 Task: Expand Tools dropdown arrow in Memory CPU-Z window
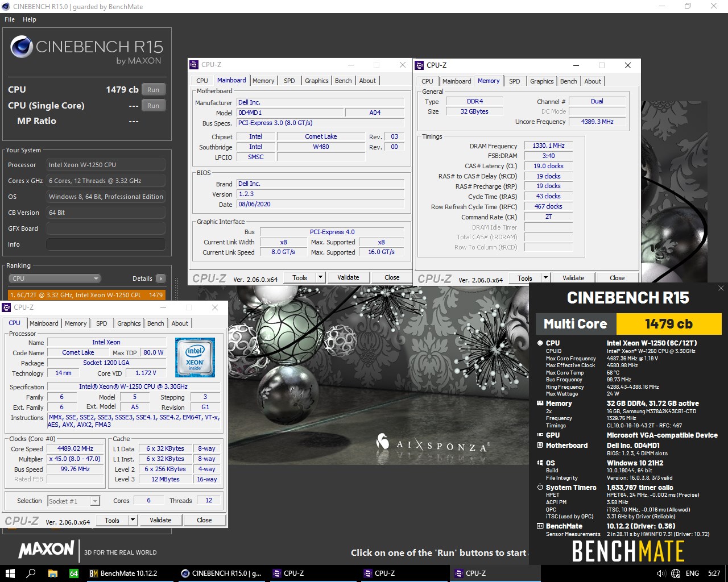coord(545,278)
